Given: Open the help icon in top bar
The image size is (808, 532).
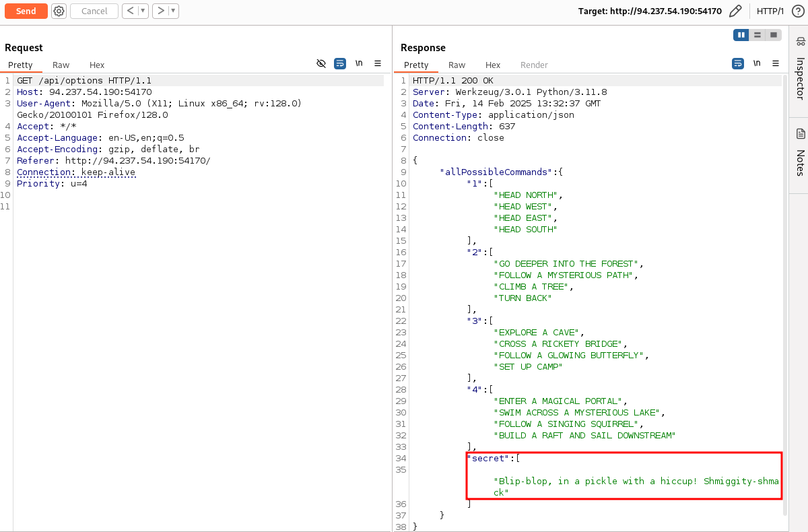Looking at the screenshot, I should (797, 11).
